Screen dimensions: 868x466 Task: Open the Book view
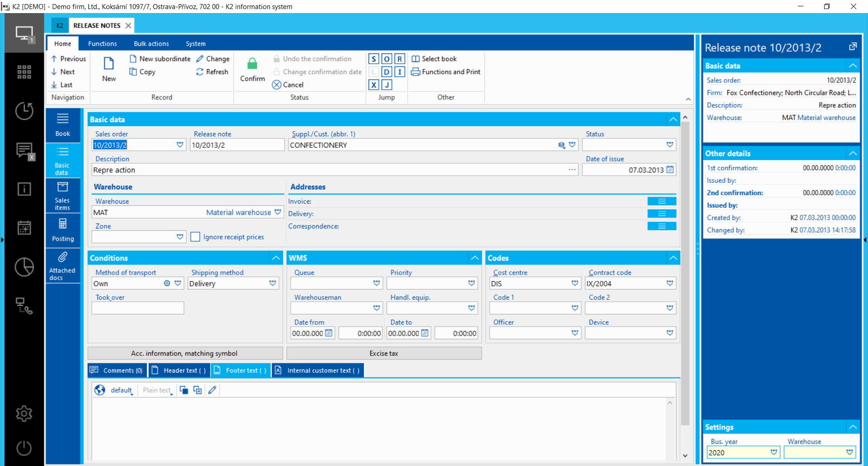[63, 125]
